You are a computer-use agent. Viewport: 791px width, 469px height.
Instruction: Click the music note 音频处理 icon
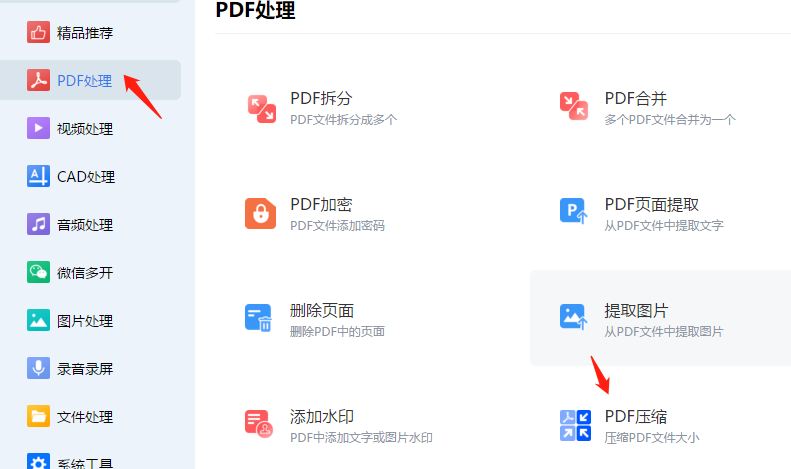(x=38, y=224)
